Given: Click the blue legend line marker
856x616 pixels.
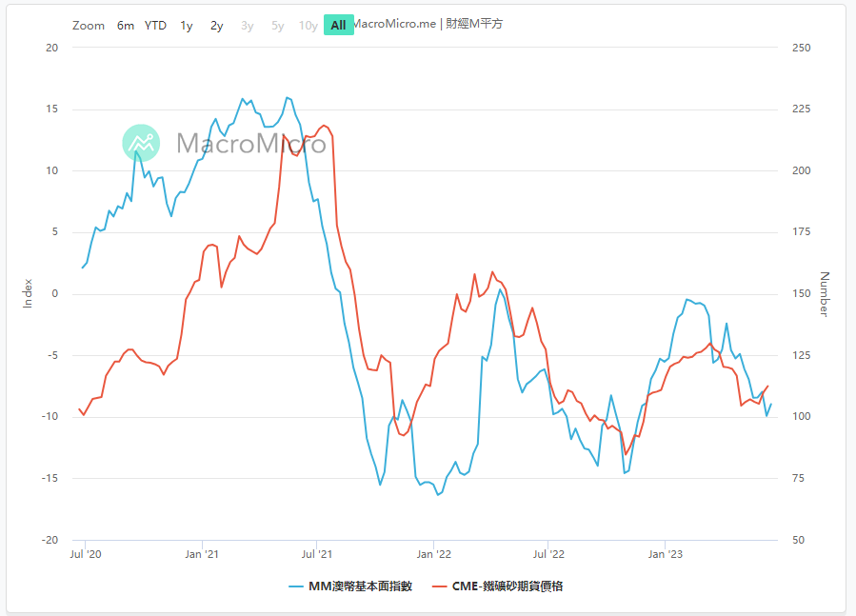Looking at the screenshot, I should pos(296,586).
